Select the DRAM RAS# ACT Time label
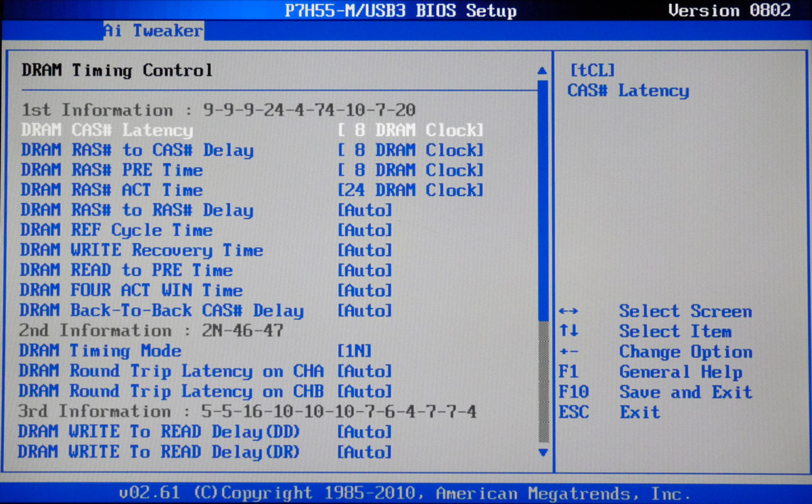Image resolution: width=812 pixels, height=504 pixels. pyautogui.click(x=112, y=190)
